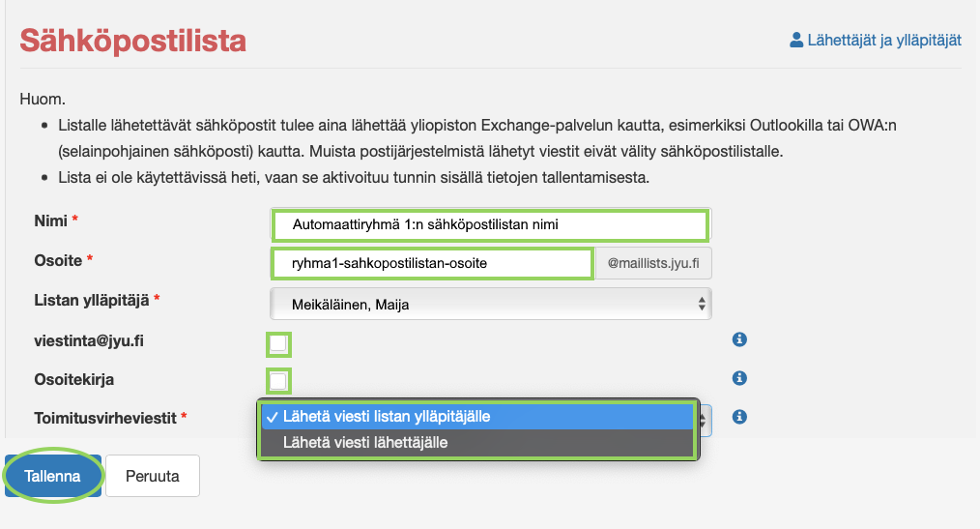980x529 pixels.
Task: Click the Peruuta button
Action: point(152,476)
